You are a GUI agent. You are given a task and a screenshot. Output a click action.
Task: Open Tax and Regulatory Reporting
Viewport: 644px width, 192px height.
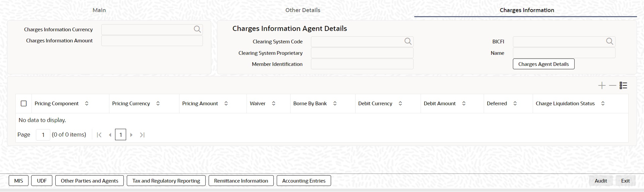[x=166, y=181]
